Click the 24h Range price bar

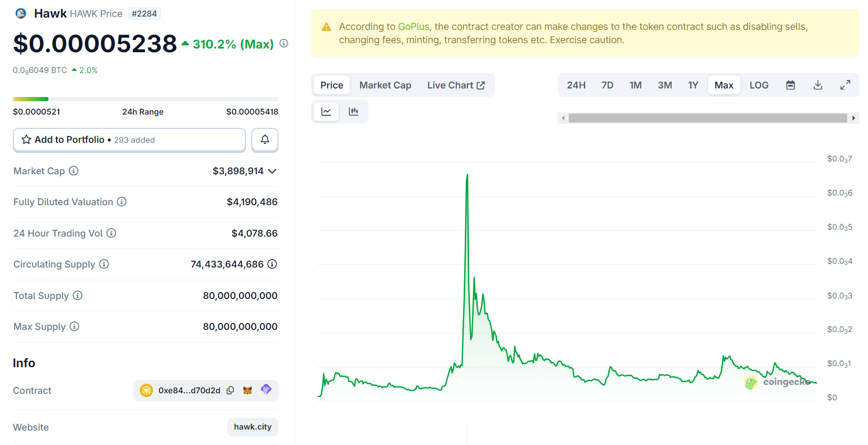(145, 99)
